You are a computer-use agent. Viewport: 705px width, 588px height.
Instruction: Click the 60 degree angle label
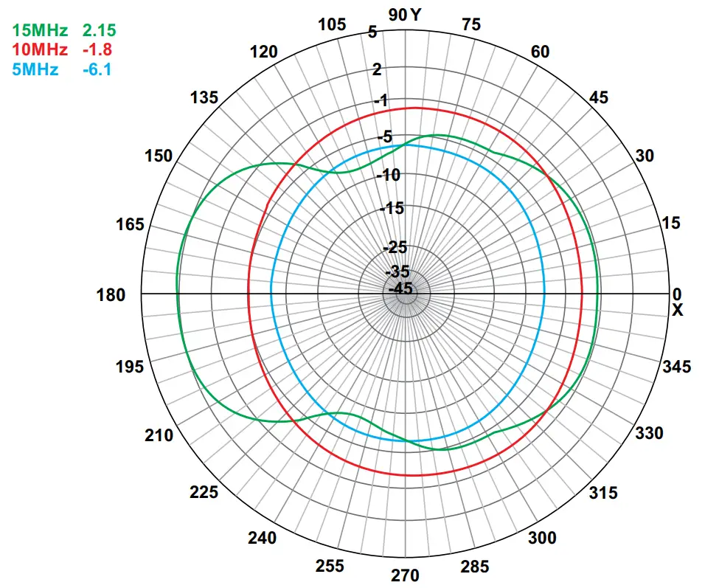coord(540,52)
